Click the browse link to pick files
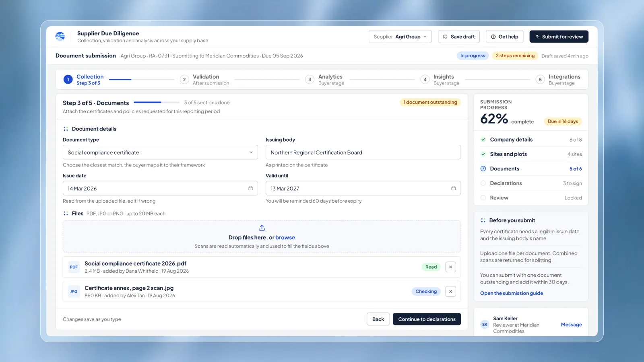The height and width of the screenshot is (362, 644). coord(285,238)
